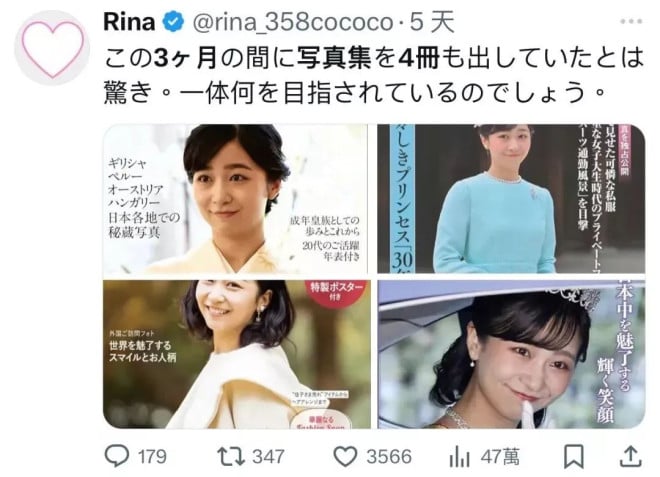Open the reply speech bubble icon
660x477 pixels.
(x=117, y=456)
